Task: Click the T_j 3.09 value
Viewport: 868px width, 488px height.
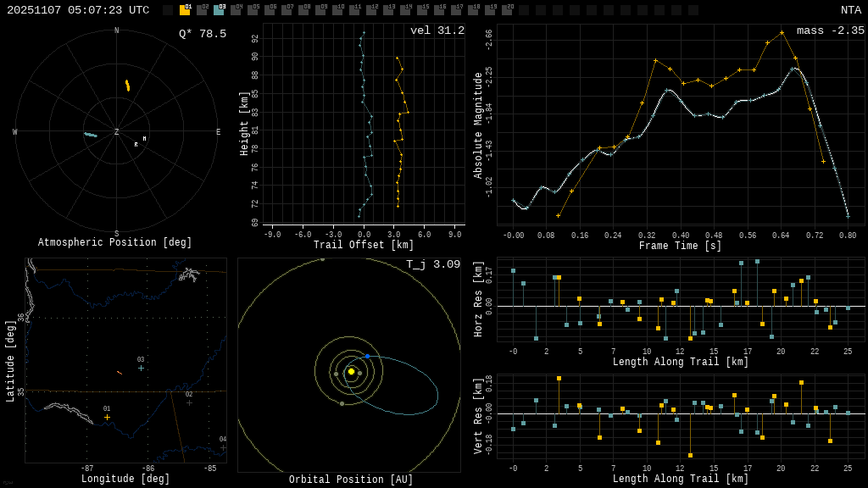Action: [432, 264]
